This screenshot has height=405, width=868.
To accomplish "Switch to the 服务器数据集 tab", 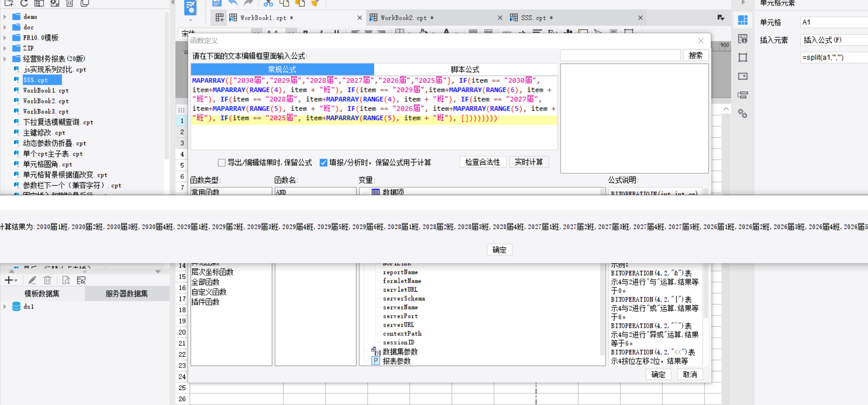I will (127, 294).
